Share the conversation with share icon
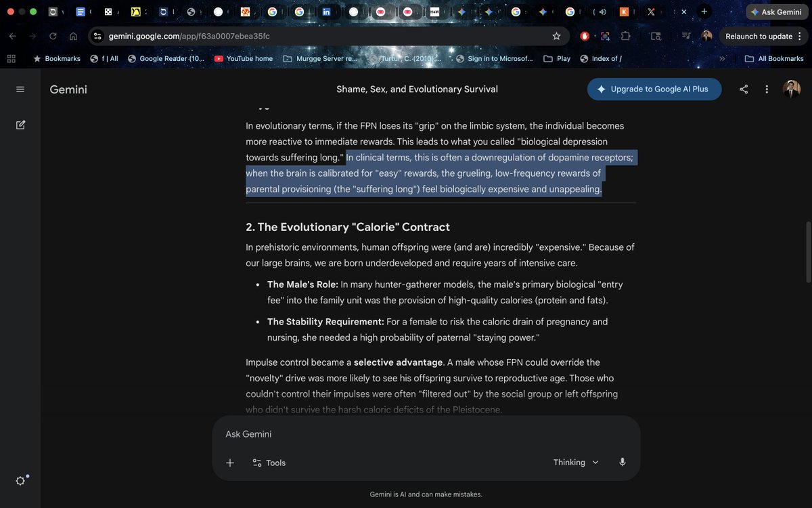 coord(744,89)
